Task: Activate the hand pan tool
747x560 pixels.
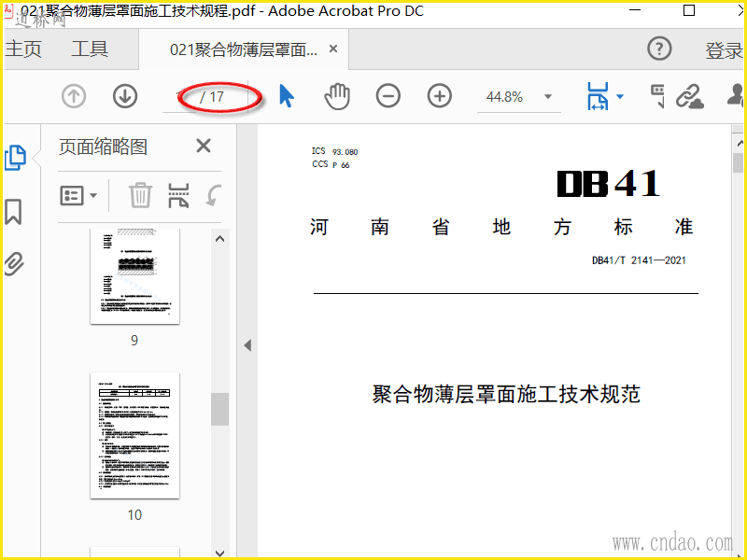Action: tap(337, 96)
